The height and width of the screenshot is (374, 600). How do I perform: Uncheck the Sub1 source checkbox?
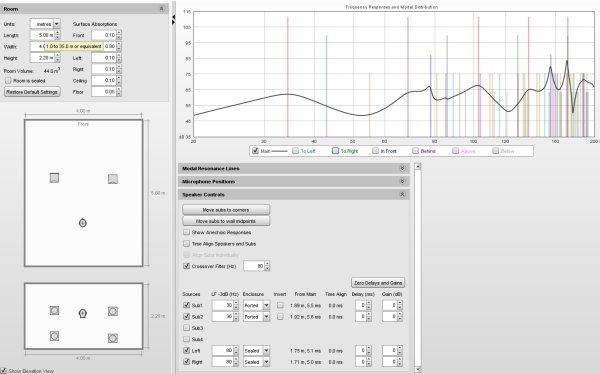pyautogui.click(x=186, y=305)
